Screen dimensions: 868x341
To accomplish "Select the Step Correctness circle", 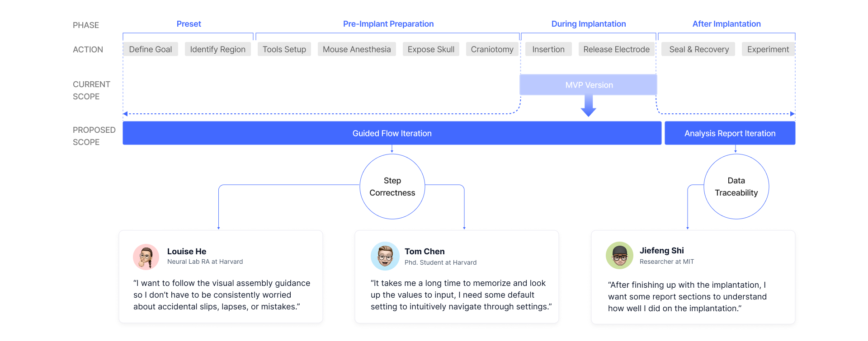I will click(392, 187).
